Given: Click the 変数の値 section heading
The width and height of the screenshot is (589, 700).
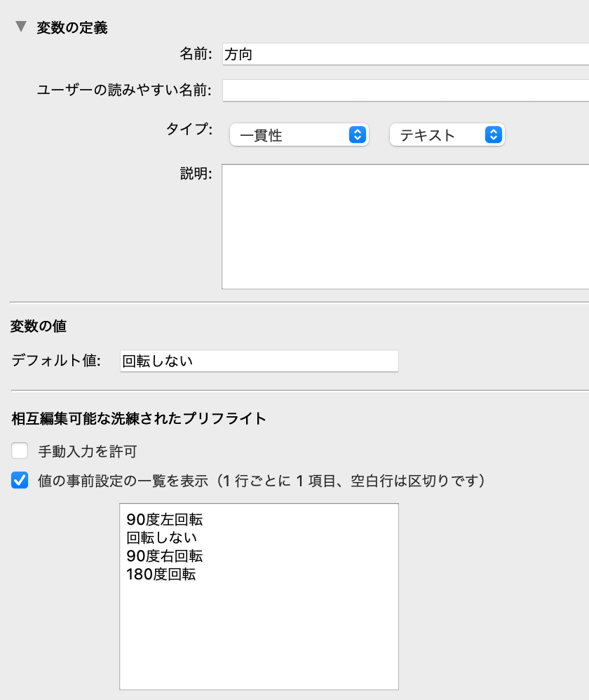Looking at the screenshot, I should coord(39,326).
